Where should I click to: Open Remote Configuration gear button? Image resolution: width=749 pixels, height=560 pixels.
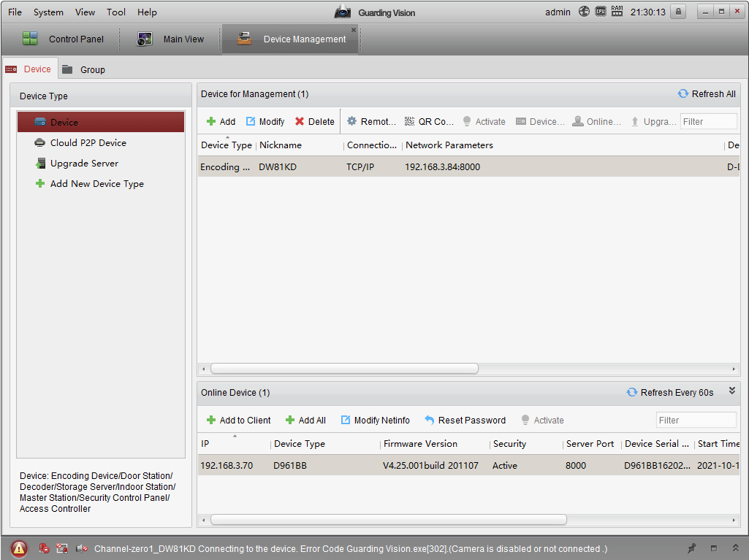[x=371, y=122]
